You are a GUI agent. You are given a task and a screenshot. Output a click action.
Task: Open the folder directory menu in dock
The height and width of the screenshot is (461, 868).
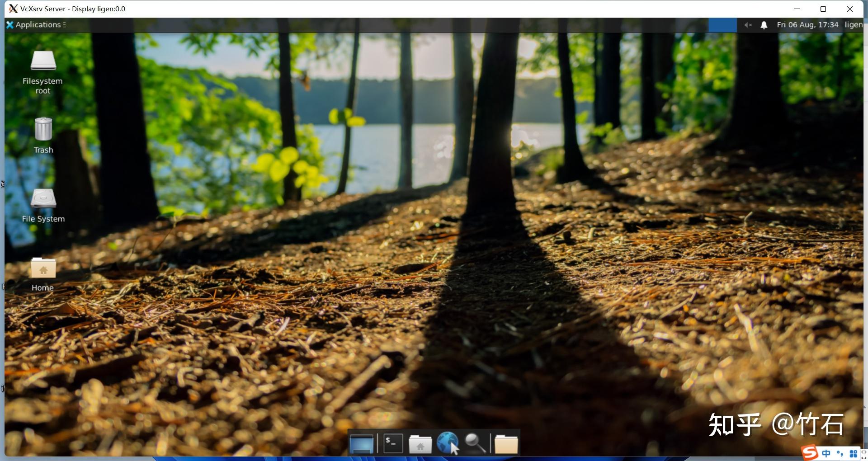tap(506, 444)
